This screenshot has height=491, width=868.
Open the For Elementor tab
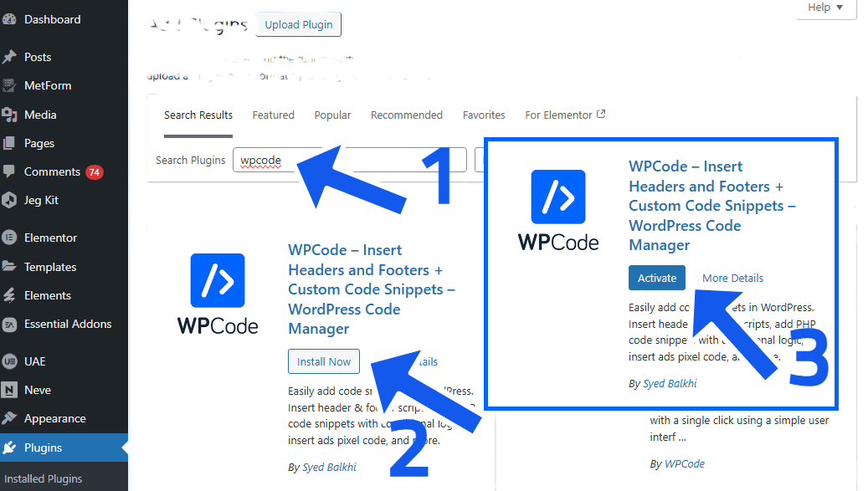565,115
